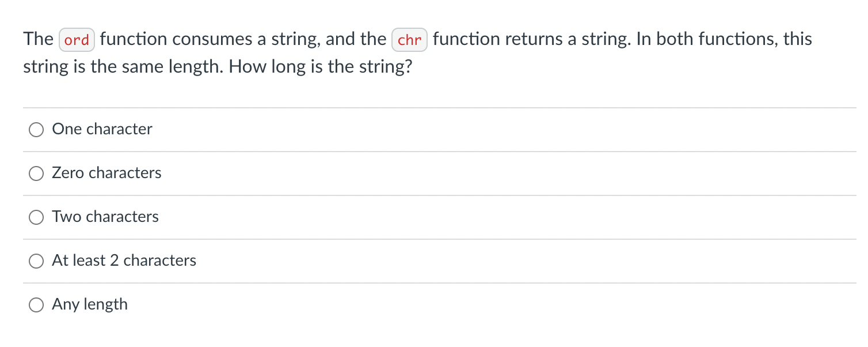868x347 pixels.
Task: Click the One character label text
Action: (x=102, y=129)
